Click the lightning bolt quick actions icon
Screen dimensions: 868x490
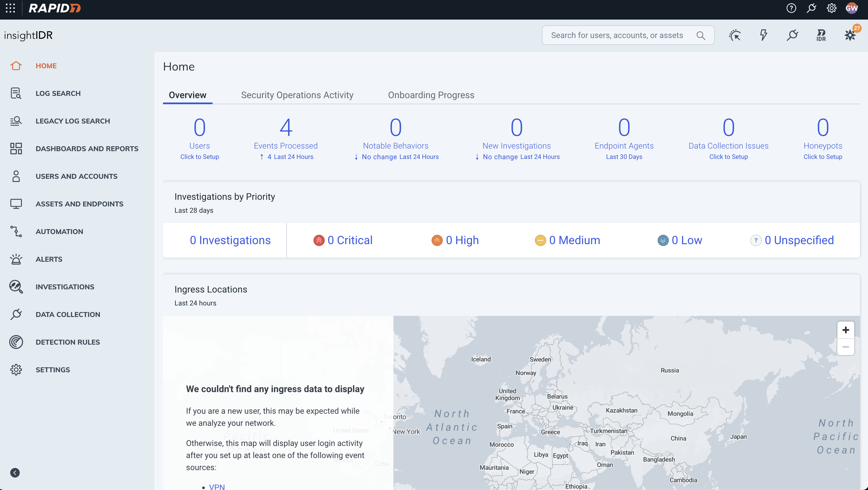click(763, 35)
